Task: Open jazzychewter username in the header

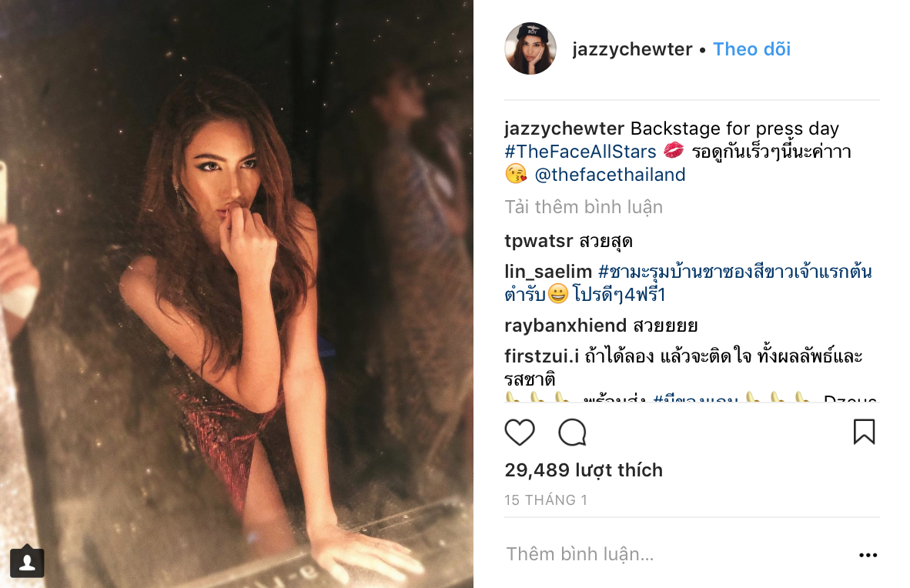Action: pos(632,49)
